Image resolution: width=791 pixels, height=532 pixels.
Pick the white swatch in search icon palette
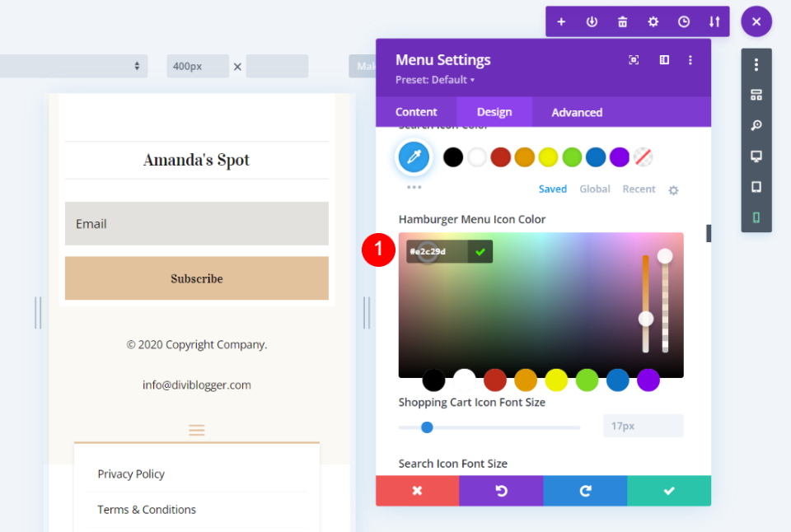[x=477, y=156]
